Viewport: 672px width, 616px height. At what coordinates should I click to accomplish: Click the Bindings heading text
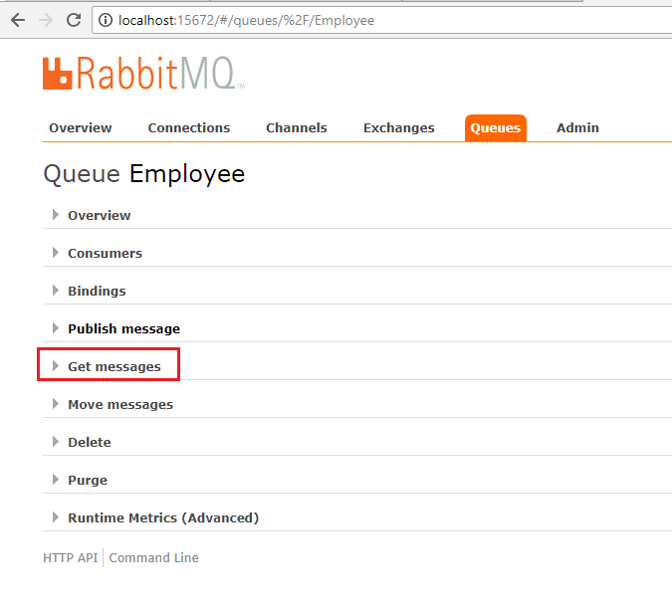[97, 291]
